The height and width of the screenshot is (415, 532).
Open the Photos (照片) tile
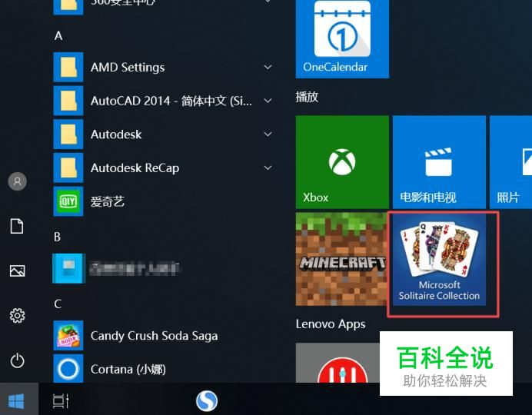click(511, 162)
